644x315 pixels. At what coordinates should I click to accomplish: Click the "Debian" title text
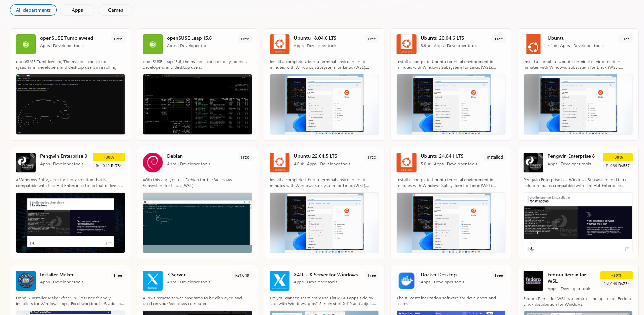pos(175,156)
